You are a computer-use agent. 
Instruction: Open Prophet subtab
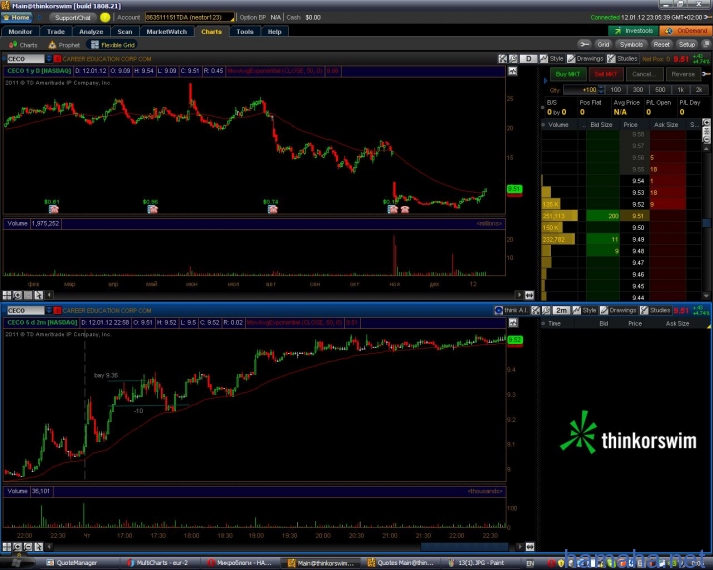point(64,45)
